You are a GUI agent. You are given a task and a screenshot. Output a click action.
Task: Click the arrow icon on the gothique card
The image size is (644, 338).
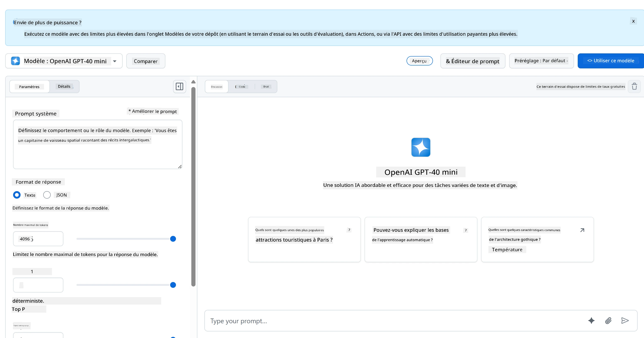tap(582, 230)
